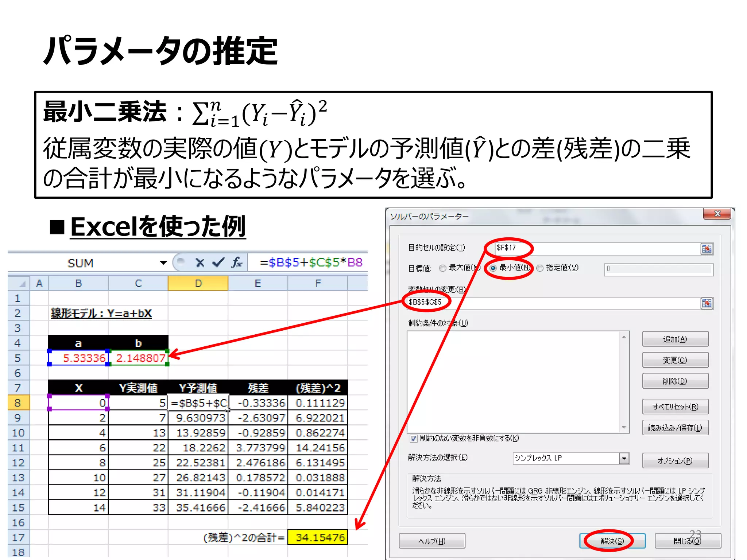
Task: Select column F header
Action: [318, 283]
